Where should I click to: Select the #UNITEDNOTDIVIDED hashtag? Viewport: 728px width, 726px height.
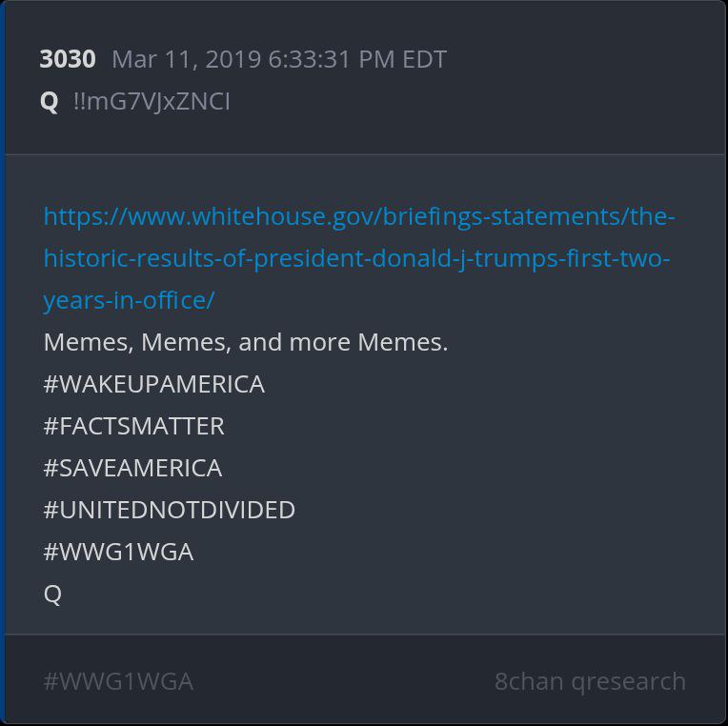[170, 510]
